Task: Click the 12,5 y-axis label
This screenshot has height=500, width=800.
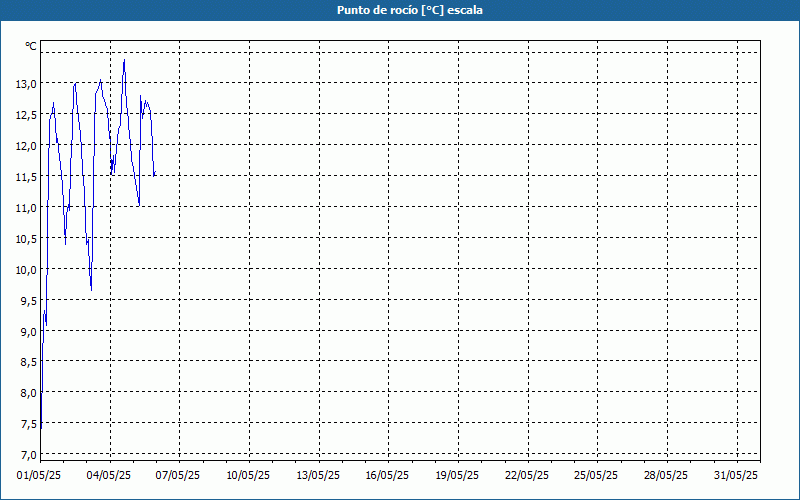Action: (26, 115)
